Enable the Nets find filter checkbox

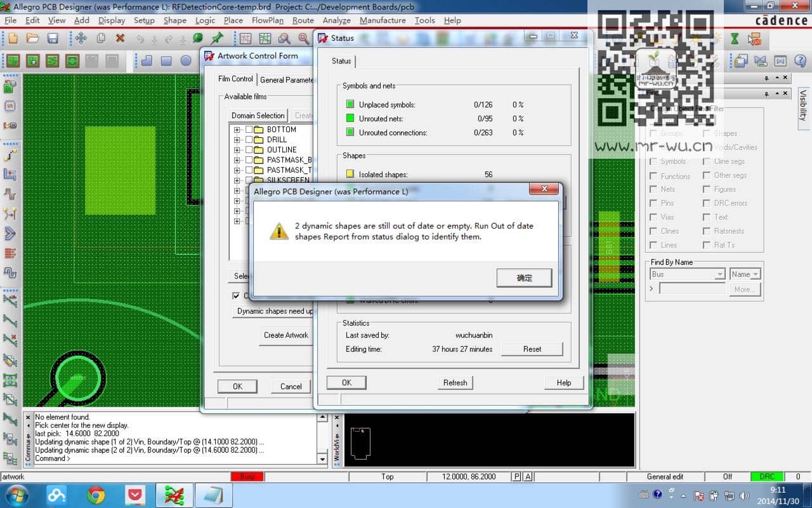(653, 189)
